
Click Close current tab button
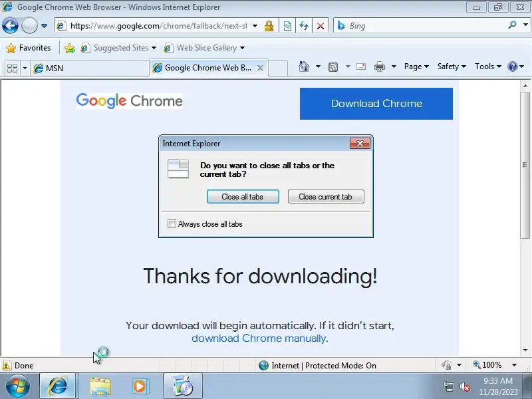pyautogui.click(x=326, y=197)
